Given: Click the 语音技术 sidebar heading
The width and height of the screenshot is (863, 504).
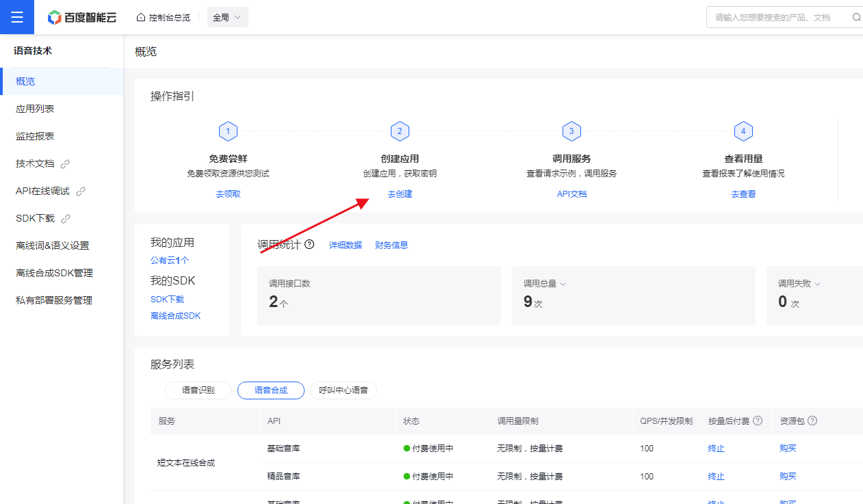Looking at the screenshot, I should point(33,51).
